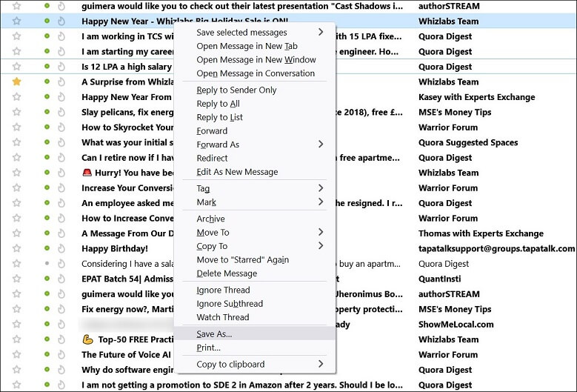Choose Reply to Sender Only
Viewport: 577px width, 392px height.
(255, 90)
